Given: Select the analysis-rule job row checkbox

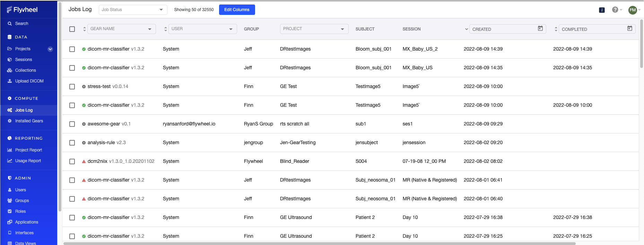Looking at the screenshot, I should click(x=72, y=143).
